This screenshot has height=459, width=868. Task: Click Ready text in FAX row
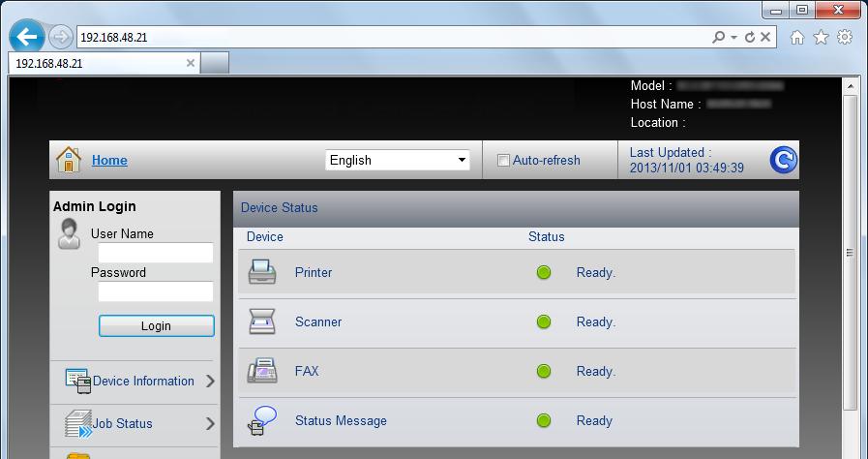[596, 372]
